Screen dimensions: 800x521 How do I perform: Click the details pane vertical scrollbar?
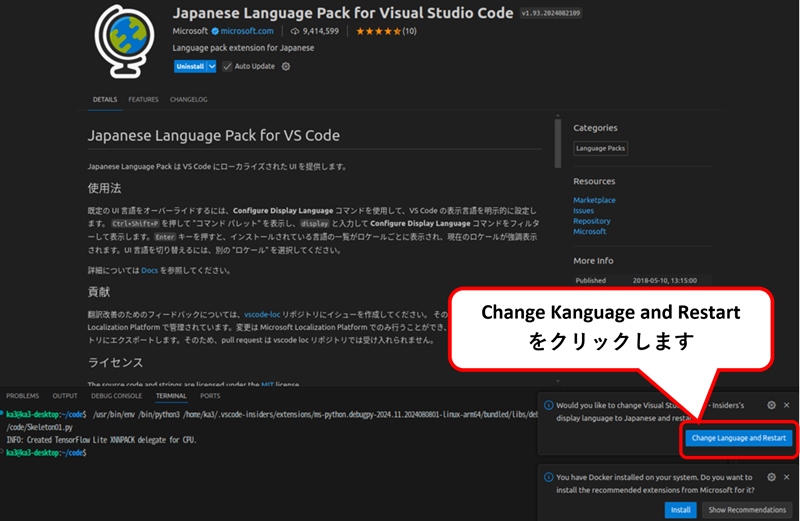tap(558, 143)
